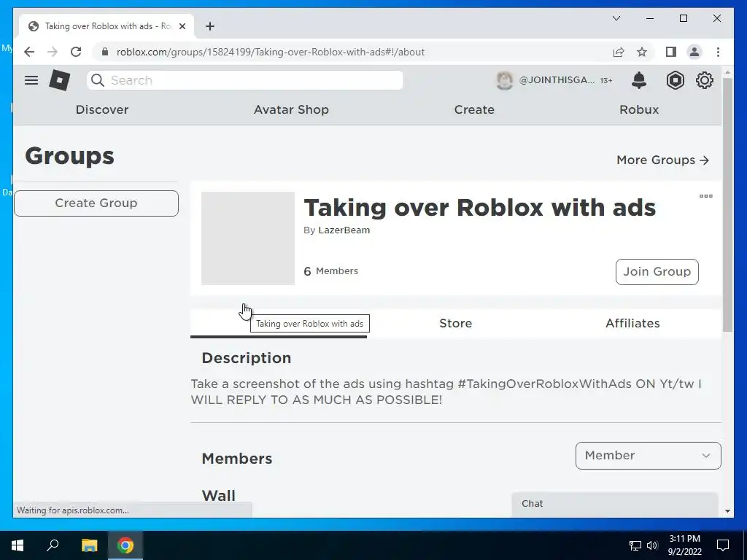Click into the Roblox search field
The width and height of the screenshot is (747, 560).
click(245, 80)
